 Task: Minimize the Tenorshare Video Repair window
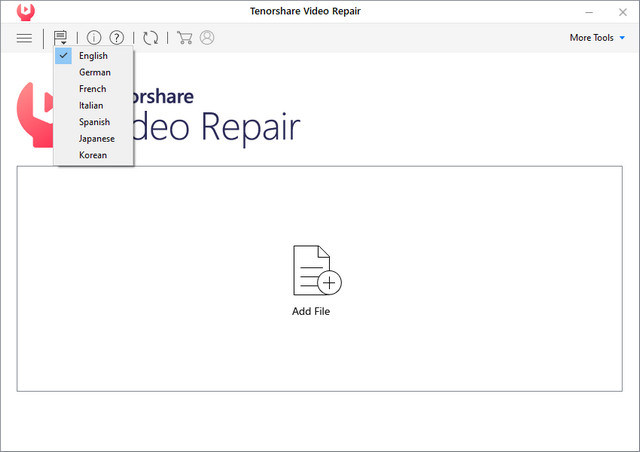[589, 12]
